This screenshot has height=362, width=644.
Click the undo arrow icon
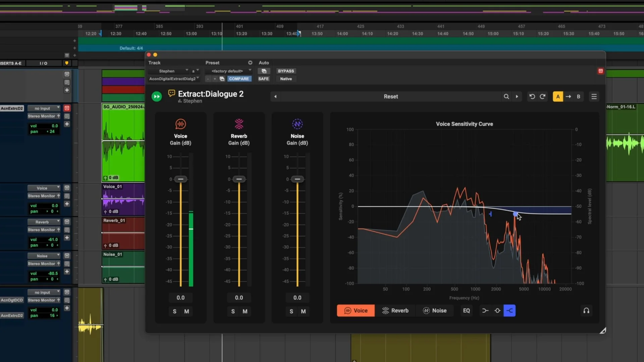tap(532, 97)
